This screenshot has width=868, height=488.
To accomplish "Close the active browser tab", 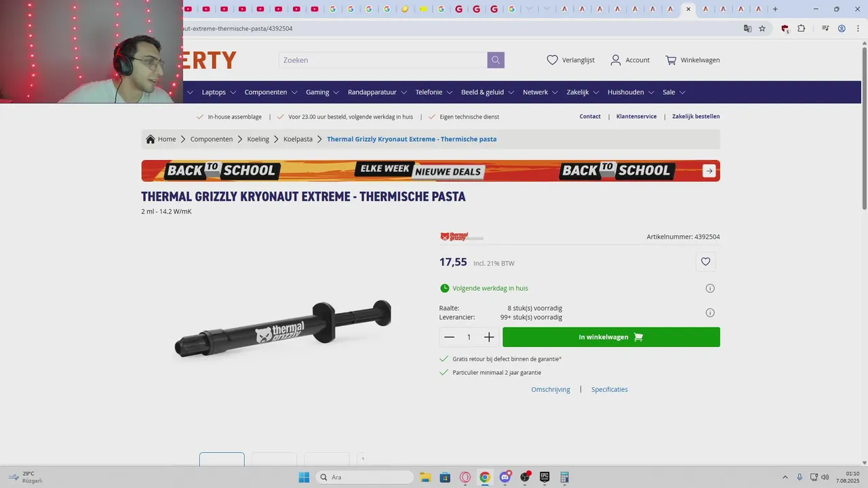I will pyautogui.click(x=688, y=9).
